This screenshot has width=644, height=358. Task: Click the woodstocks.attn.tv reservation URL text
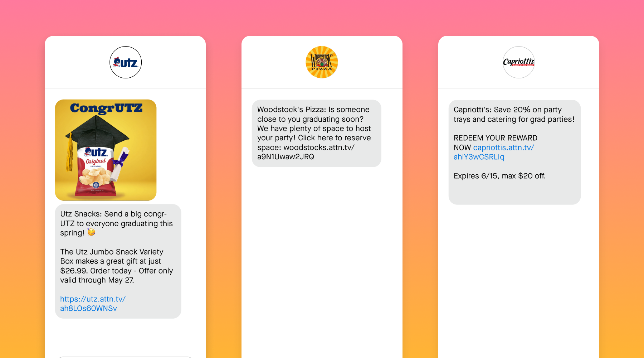[306, 152]
